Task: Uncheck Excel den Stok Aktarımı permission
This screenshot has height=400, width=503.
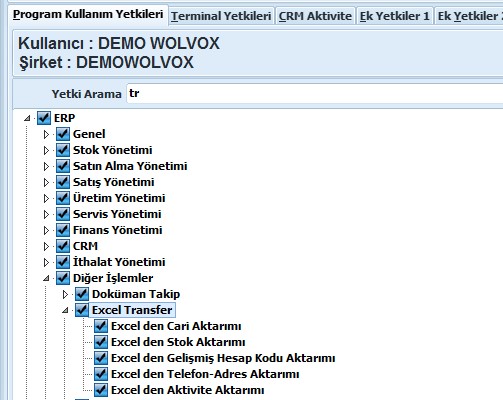Action: [101, 342]
